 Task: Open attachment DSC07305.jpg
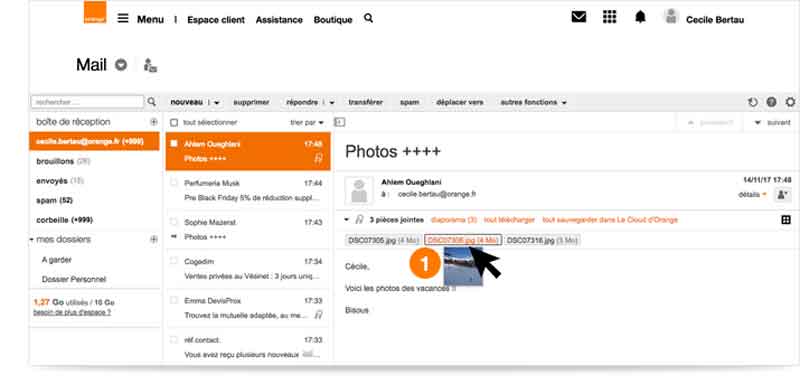383,240
